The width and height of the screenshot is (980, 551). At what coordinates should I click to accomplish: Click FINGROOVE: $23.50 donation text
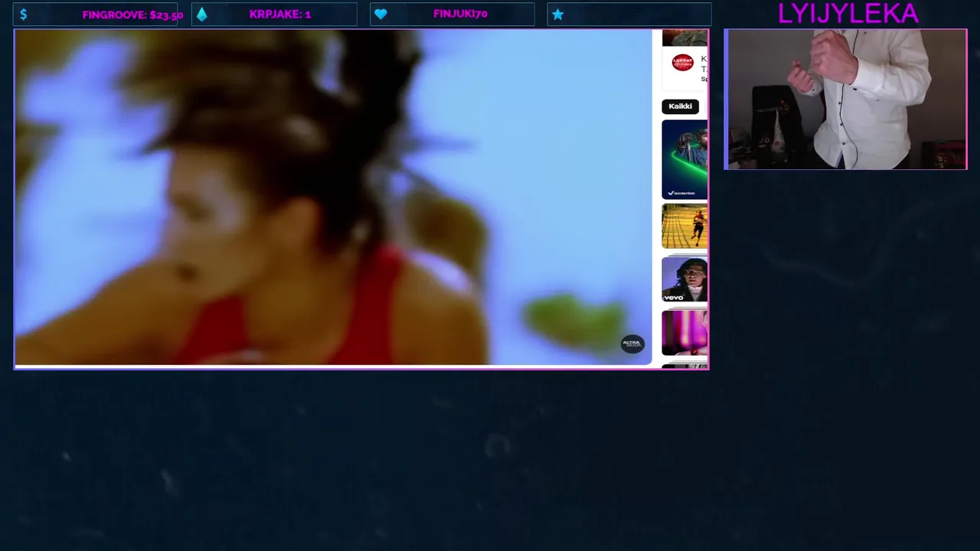point(132,15)
